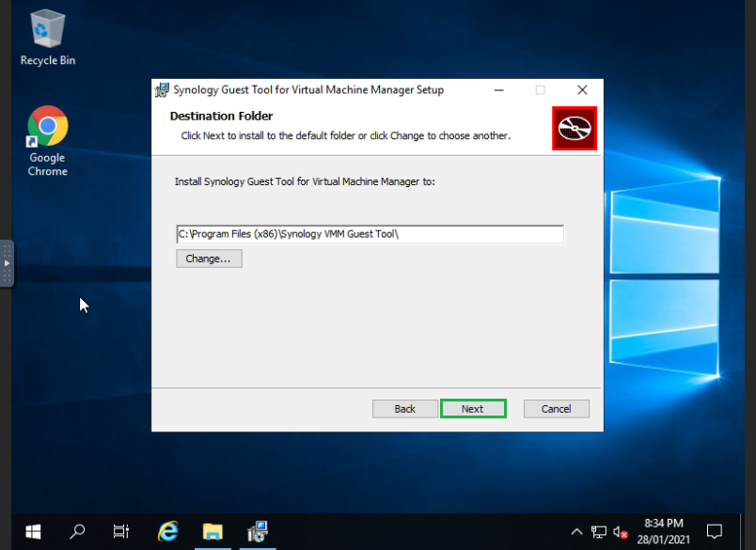Image resolution: width=756 pixels, height=550 pixels.
Task: Open the Action Center notifications
Action: [714, 531]
